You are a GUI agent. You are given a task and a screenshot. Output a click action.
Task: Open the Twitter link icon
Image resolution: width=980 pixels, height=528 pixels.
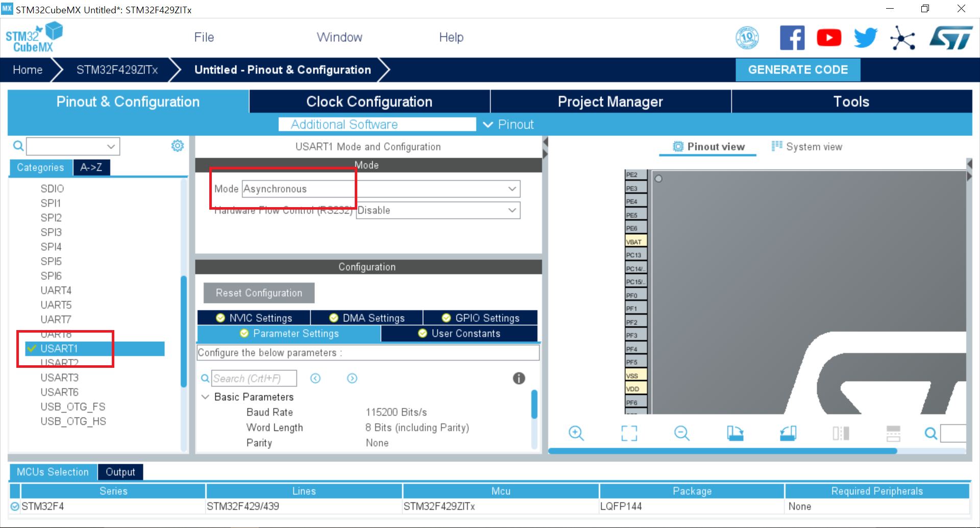pos(865,38)
